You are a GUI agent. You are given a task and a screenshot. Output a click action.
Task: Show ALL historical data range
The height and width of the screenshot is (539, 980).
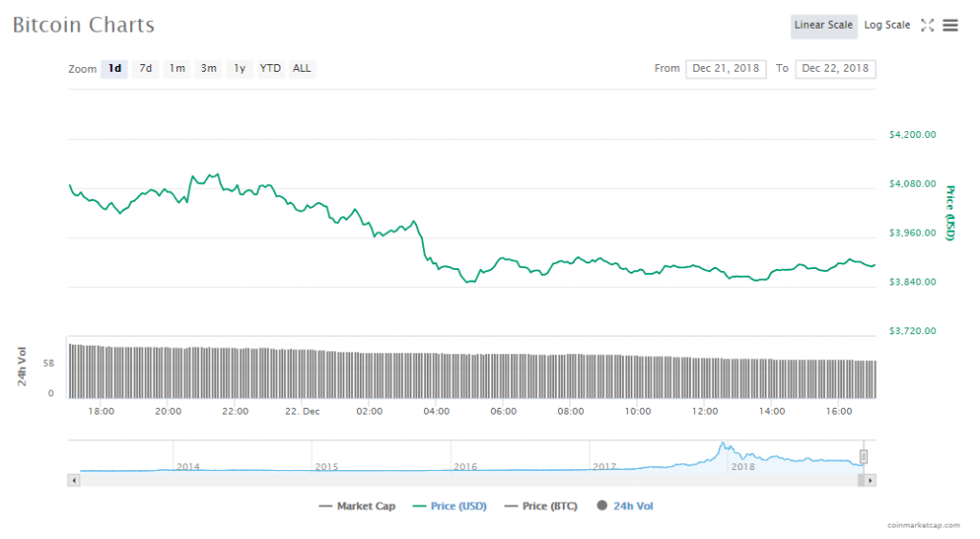301,69
